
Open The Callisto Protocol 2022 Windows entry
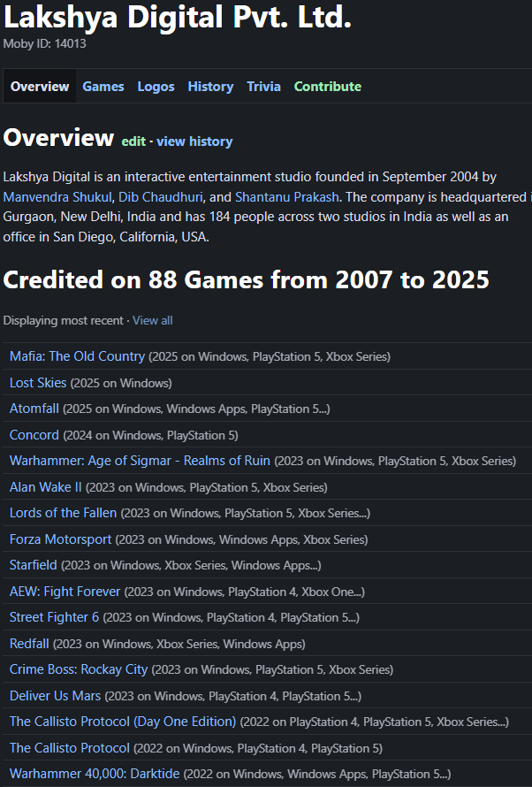[70, 748]
